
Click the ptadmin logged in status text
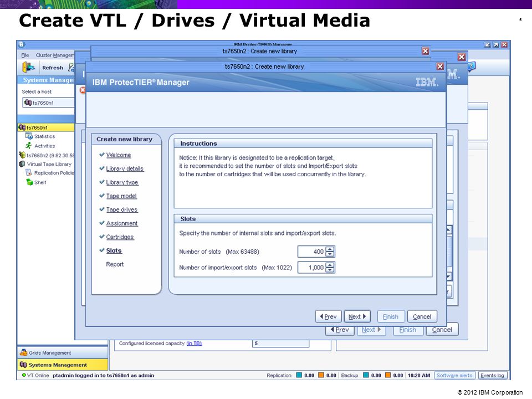coord(104,375)
